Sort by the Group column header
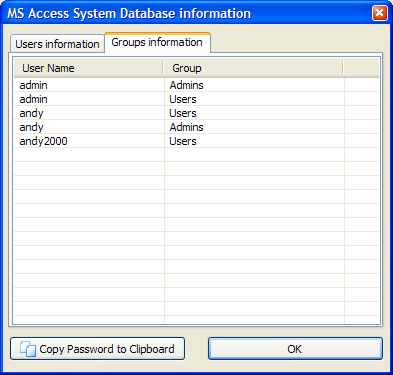 [x=253, y=68]
